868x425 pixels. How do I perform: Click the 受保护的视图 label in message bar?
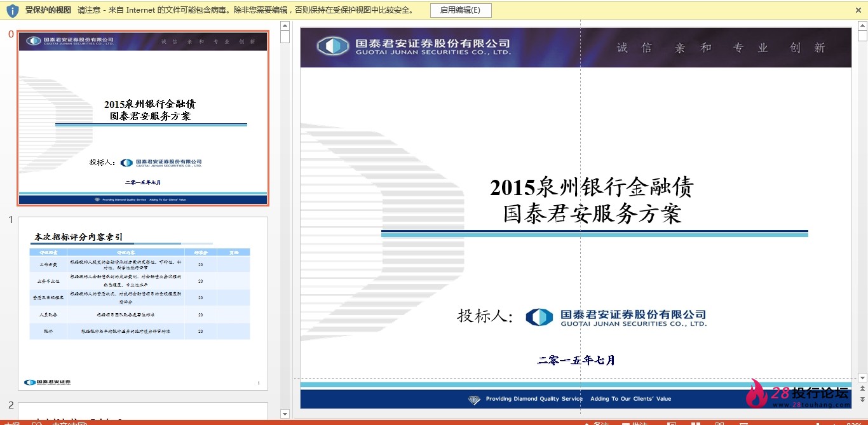pyautogui.click(x=48, y=10)
